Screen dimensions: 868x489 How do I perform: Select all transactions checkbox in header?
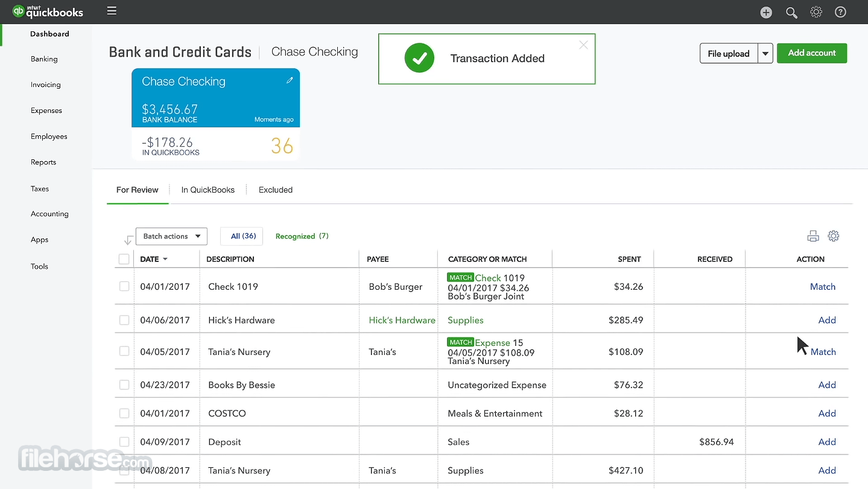point(124,259)
